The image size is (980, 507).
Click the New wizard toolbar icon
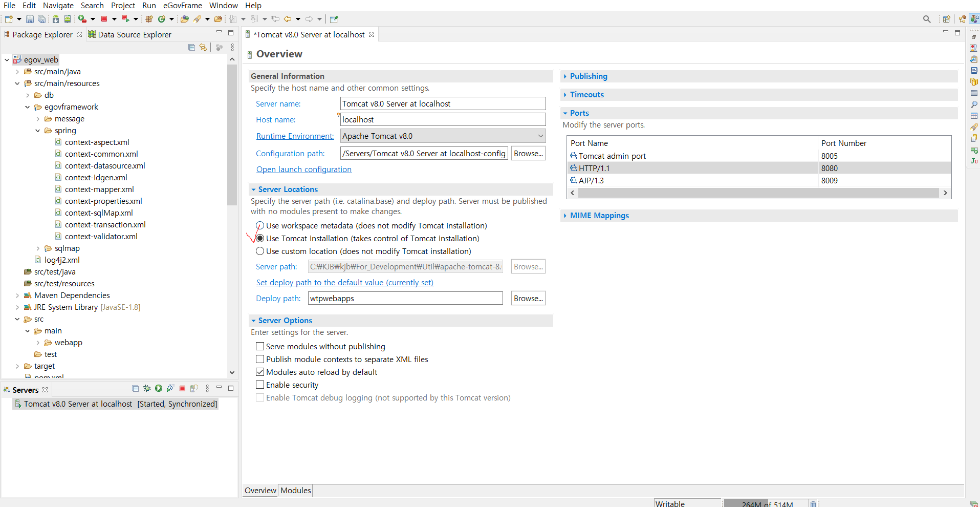9,19
